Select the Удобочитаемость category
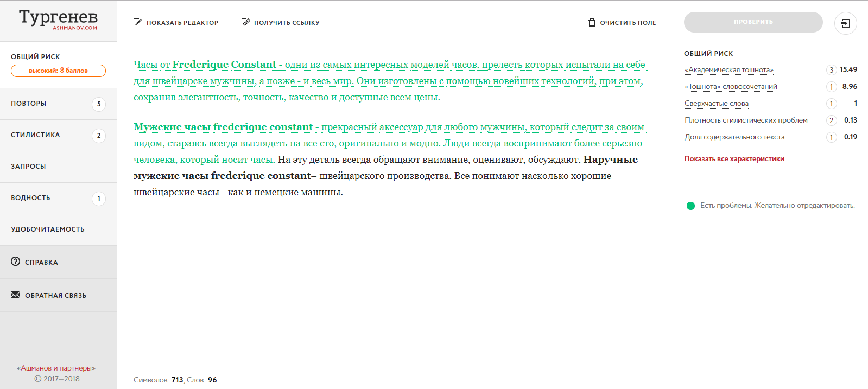Screen dimensions: 868x389 coord(48,229)
